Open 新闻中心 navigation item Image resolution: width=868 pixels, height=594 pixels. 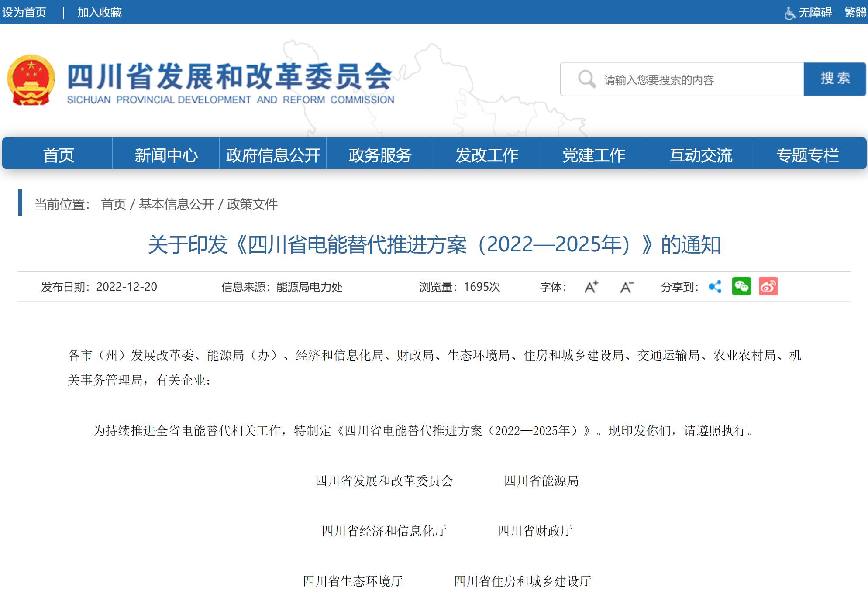pos(166,155)
